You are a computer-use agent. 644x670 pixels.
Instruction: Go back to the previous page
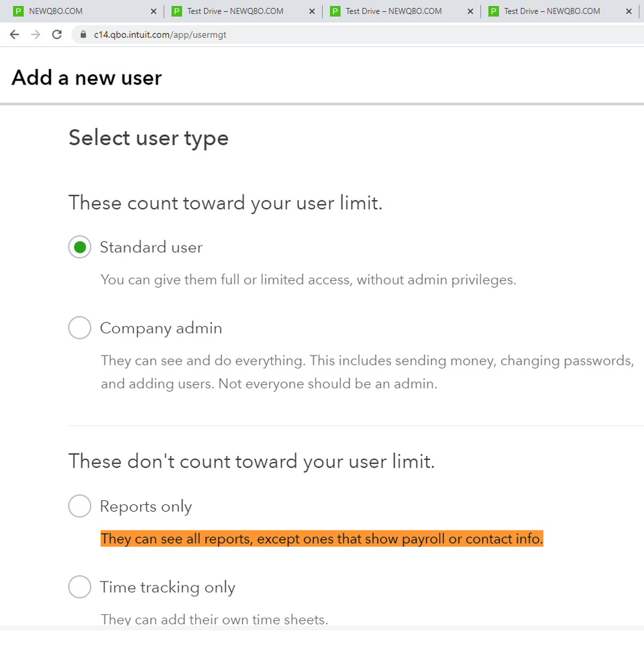[15, 35]
